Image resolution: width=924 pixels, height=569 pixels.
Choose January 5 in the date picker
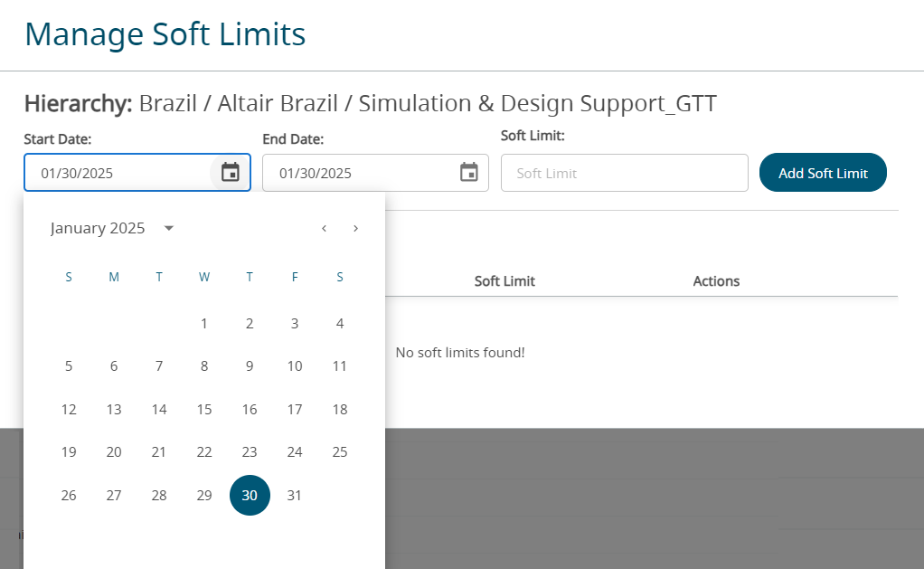pos(69,366)
